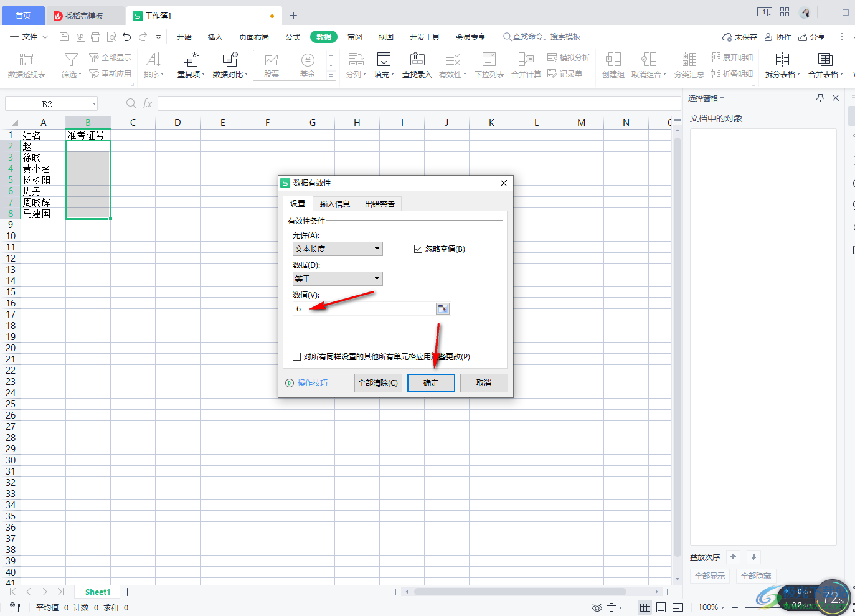
Task: Click 折叠明细 collapse detail
Action: 732,73
